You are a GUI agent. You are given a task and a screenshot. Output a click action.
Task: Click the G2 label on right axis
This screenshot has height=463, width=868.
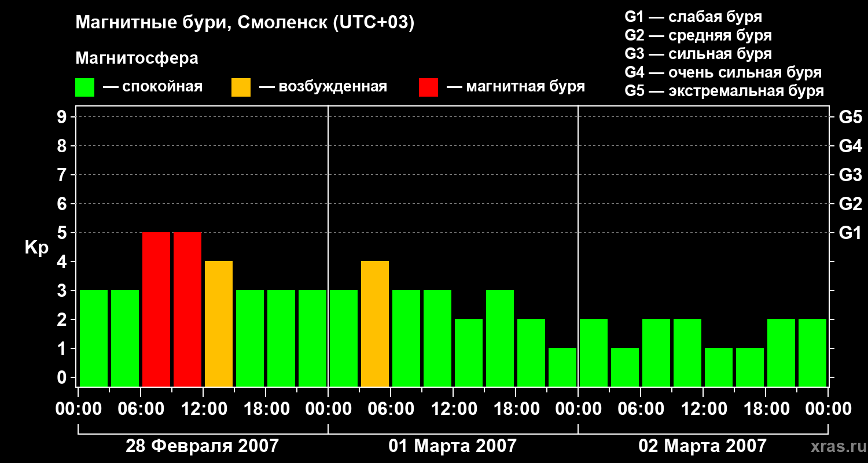(x=850, y=204)
